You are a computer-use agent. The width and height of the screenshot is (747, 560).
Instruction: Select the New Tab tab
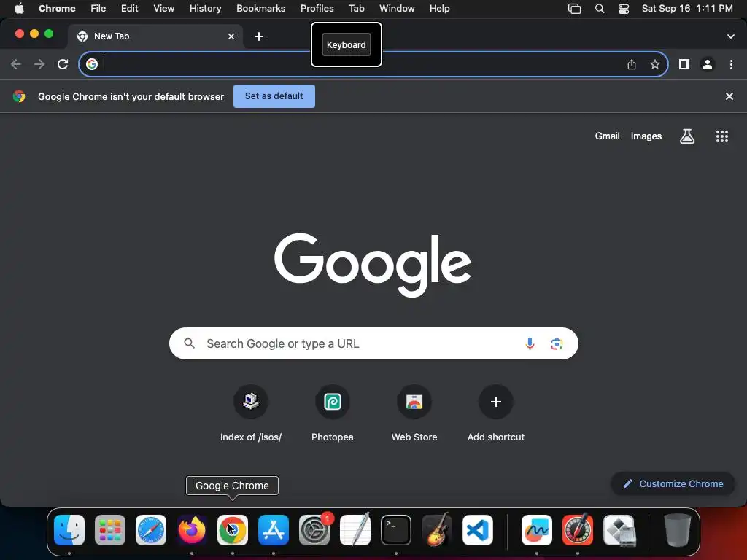tap(155, 36)
